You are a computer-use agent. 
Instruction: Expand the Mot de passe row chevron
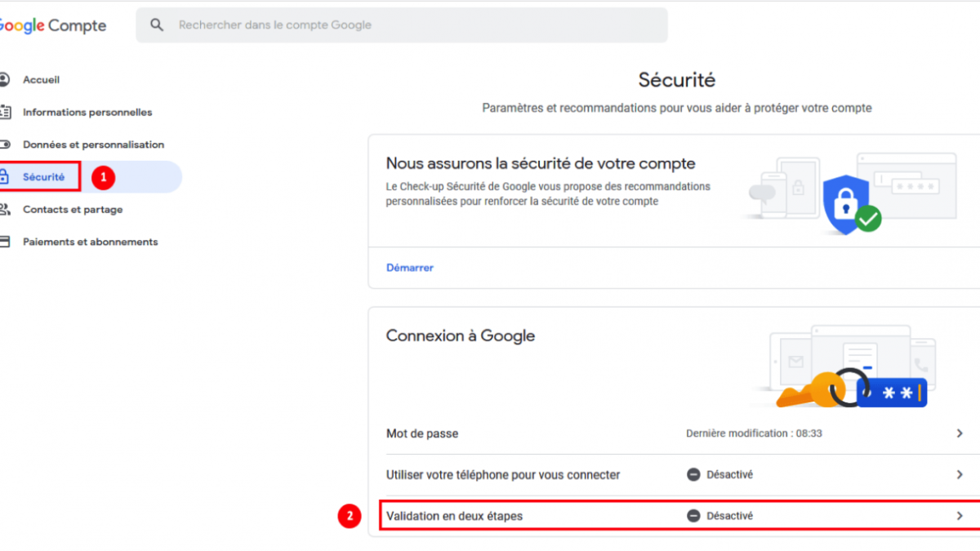[x=960, y=433]
